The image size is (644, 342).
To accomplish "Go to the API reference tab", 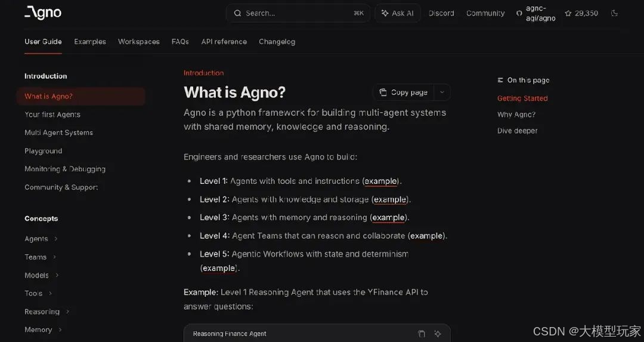I will (224, 42).
